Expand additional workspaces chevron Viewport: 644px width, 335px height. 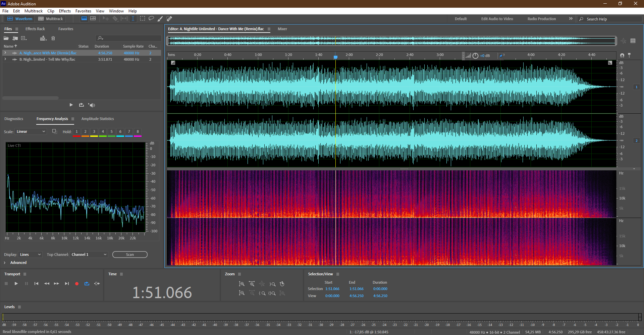571,19
